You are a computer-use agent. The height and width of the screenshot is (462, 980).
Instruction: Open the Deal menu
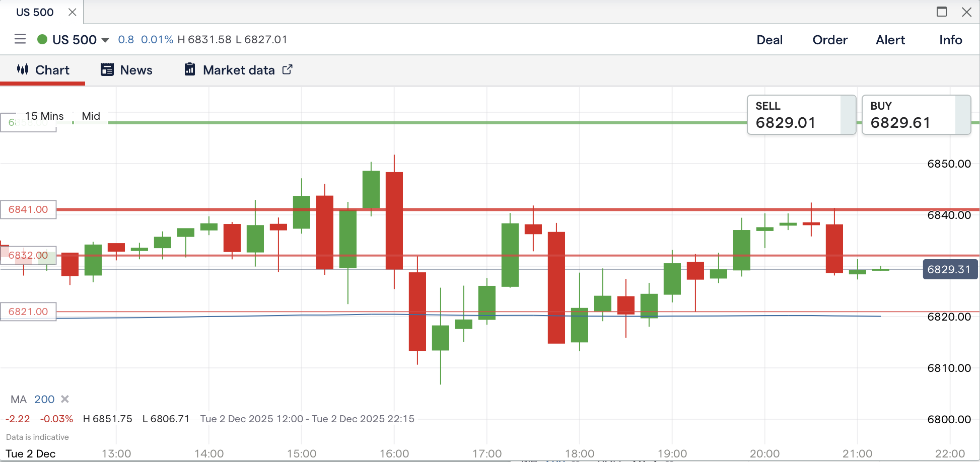[x=769, y=40]
